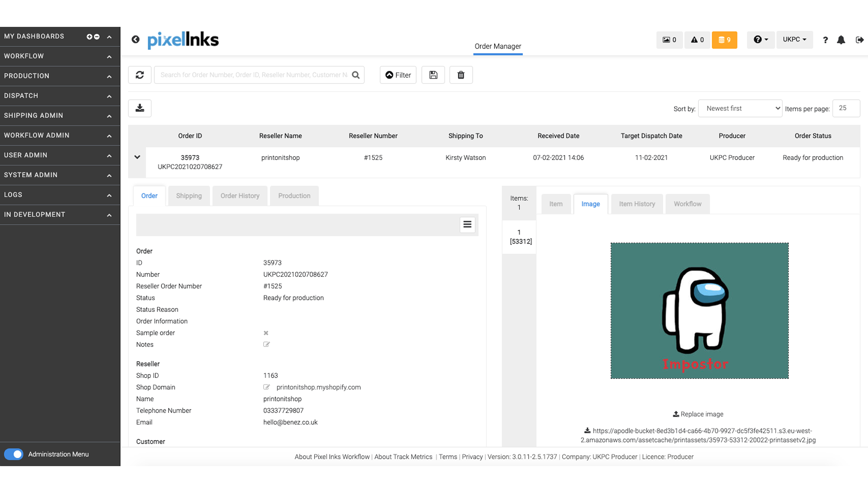868x493 pixels.
Task: Click the Impostor artwork thumbnail
Action: click(699, 310)
